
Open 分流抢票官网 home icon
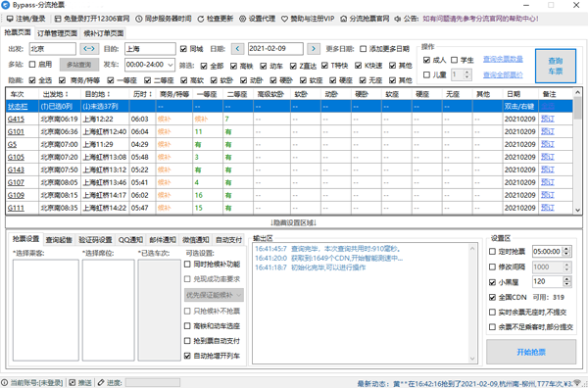[x=344, y=19]
